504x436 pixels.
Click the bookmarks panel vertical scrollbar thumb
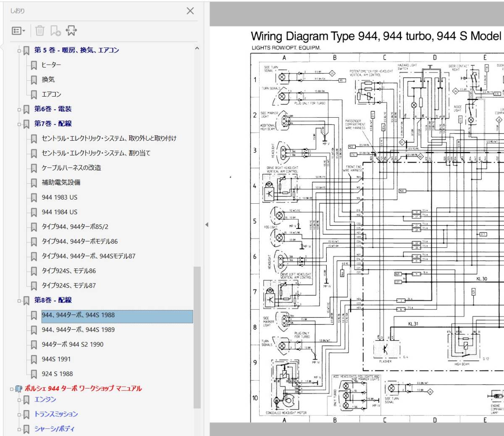coord(197,337)
